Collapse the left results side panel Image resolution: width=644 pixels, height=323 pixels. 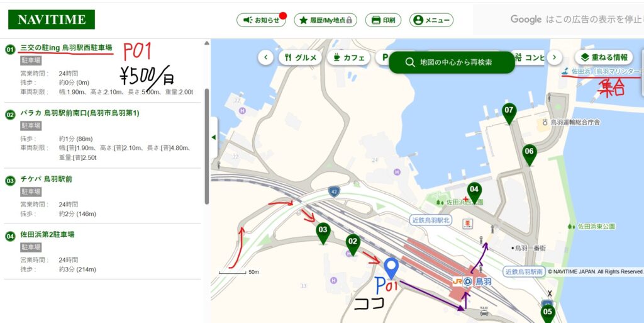click(213, 137)
